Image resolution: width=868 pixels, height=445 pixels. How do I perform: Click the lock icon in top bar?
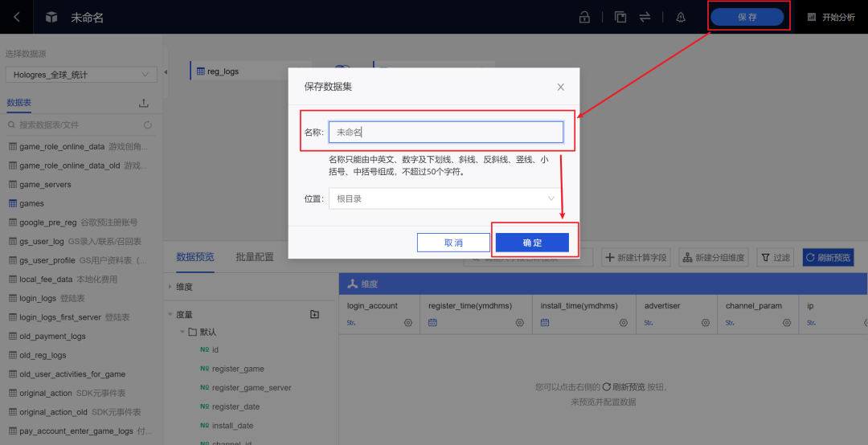tap(584, 17)
